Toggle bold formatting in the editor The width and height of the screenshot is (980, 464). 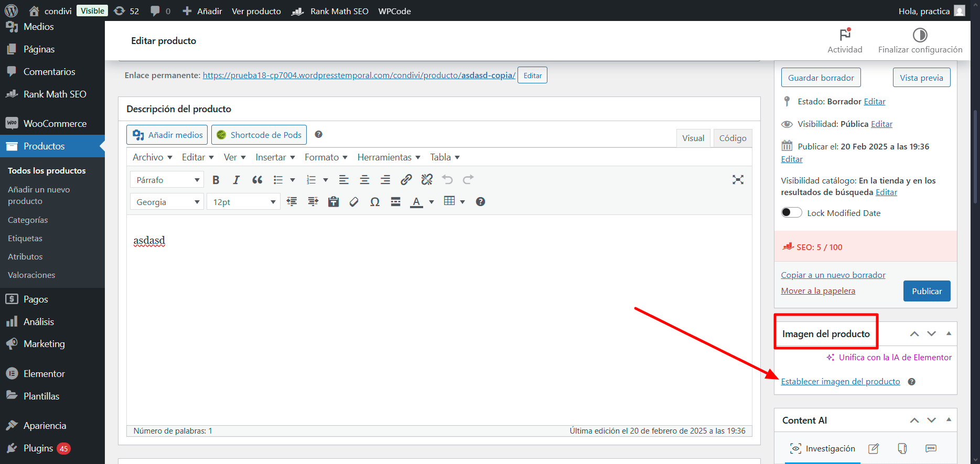(216, 180)
